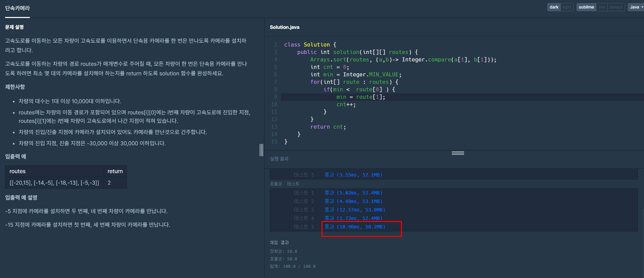Click the -15 지점 camera explanation line
The width and height of the screenshot is (644, 278).
[88, 225]
